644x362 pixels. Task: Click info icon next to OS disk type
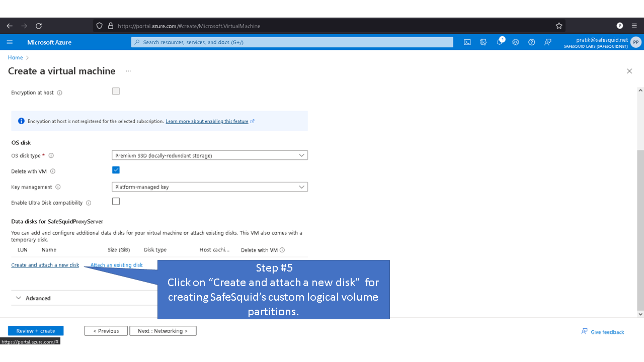coord(51,156)
